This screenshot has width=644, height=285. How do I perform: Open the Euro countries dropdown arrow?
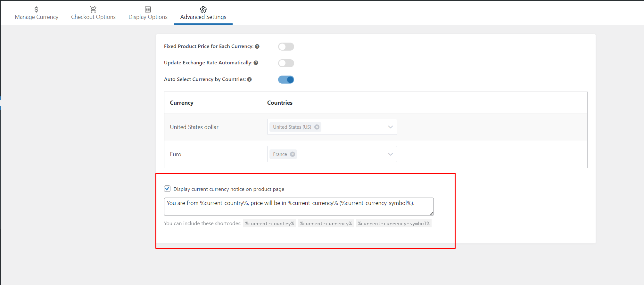click(x=390, y=154)
